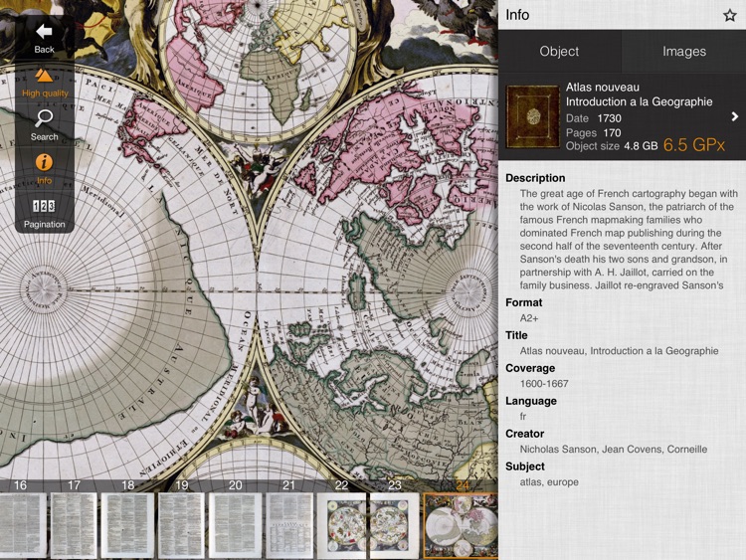Open page 22 celestial map thumbnail

pyautogui.click(x=341, y=525)
